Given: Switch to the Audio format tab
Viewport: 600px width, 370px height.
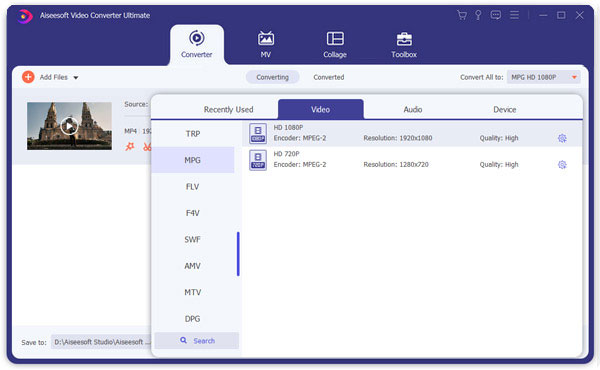Looking at the screenshot, I should [x=412, y=109].
